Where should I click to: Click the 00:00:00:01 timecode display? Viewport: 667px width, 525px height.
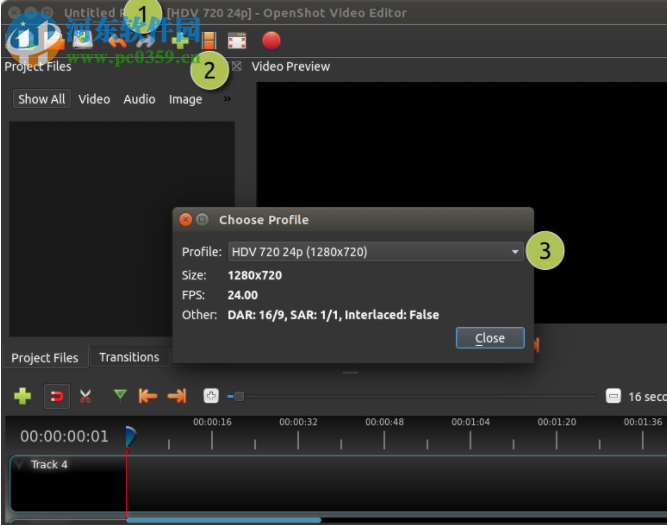[x=64, y=436]
